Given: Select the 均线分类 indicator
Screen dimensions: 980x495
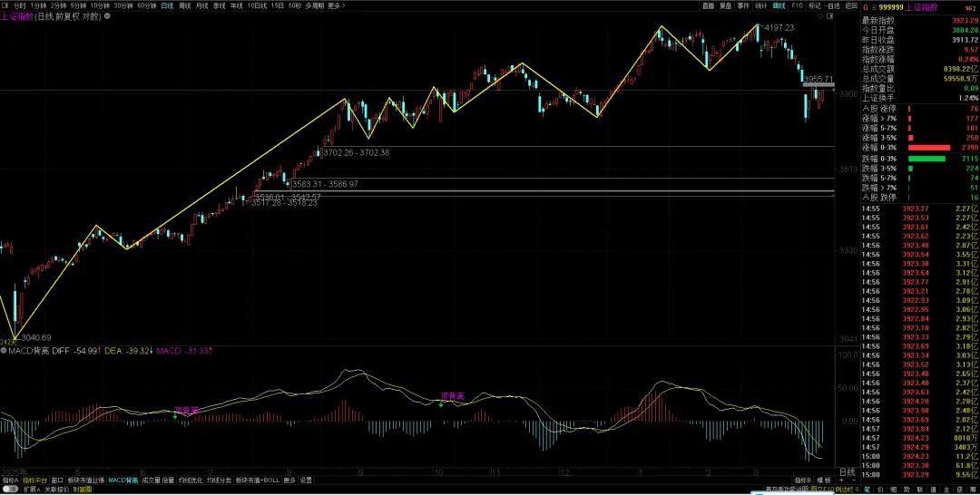Looking at the screenshot, I should coord(220,480).
